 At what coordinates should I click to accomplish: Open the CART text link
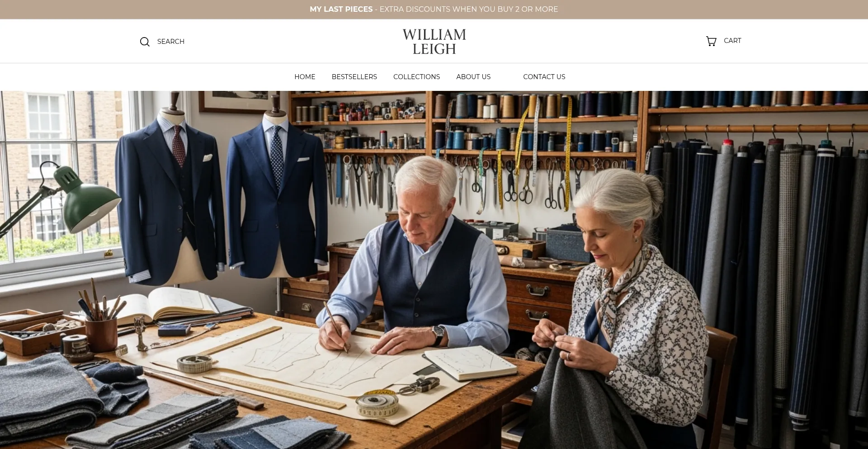(x=732, y=41)
